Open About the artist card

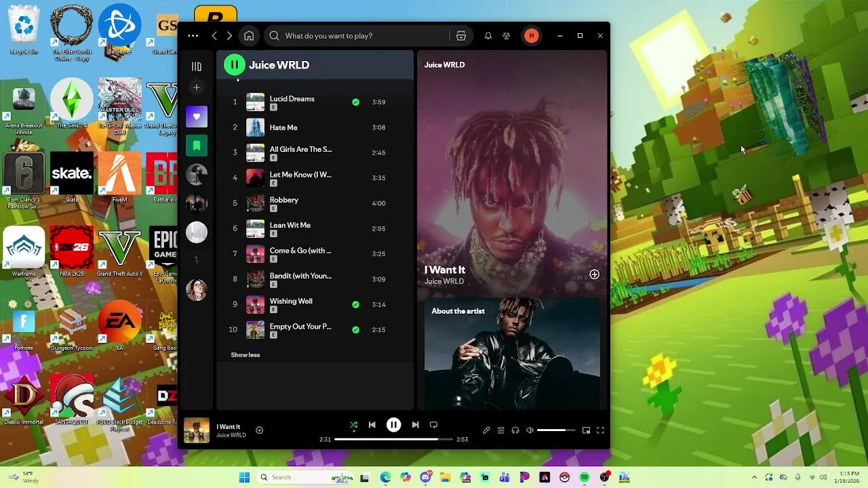point(512,354)
